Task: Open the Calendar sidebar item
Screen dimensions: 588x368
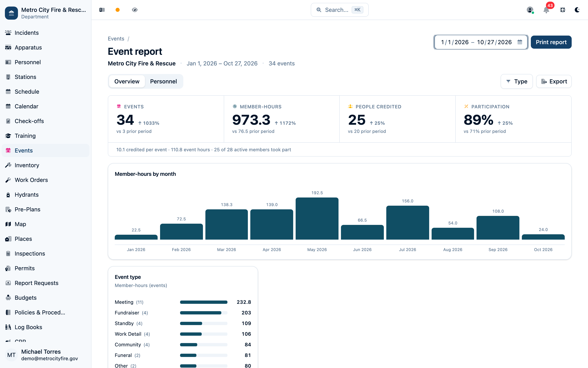Action: 46,106
